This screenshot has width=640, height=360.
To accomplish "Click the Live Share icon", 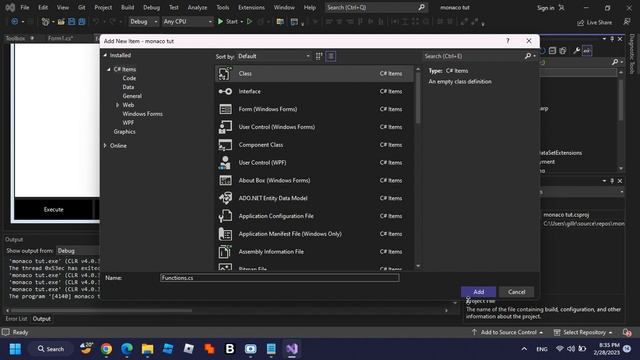I will pos(580,22).
